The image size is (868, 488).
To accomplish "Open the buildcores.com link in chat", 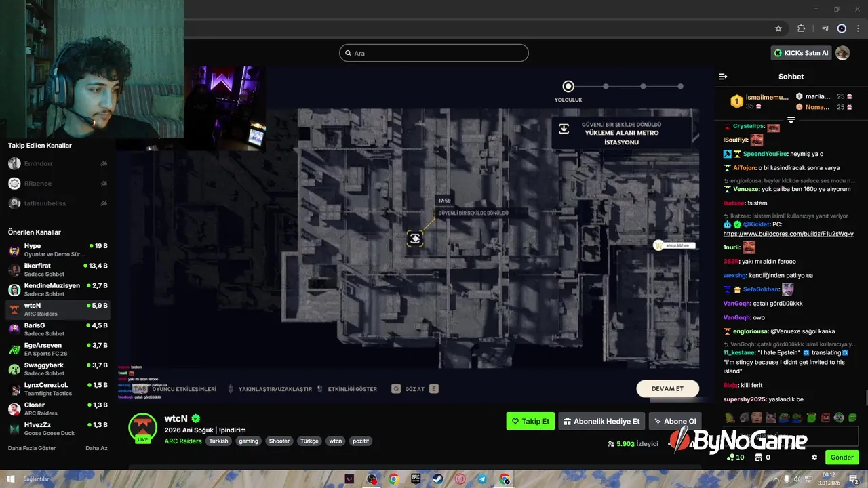I will tap(788, 234).
